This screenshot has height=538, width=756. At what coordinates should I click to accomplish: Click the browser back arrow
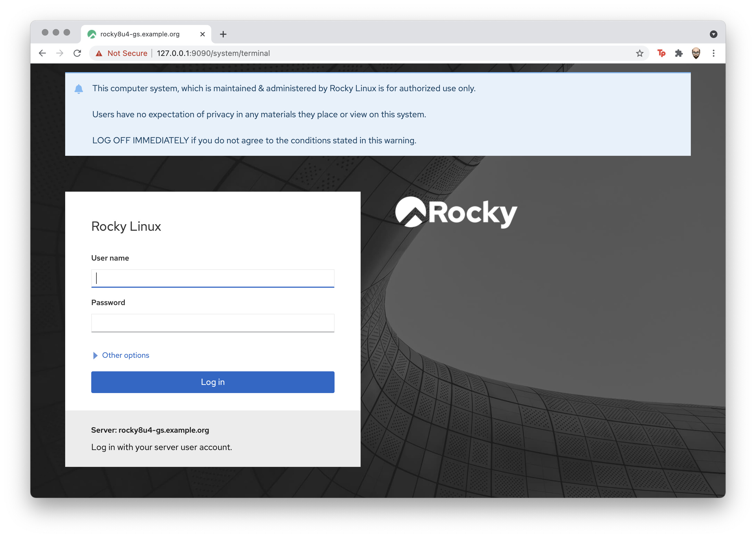click(x=42, y=53)
